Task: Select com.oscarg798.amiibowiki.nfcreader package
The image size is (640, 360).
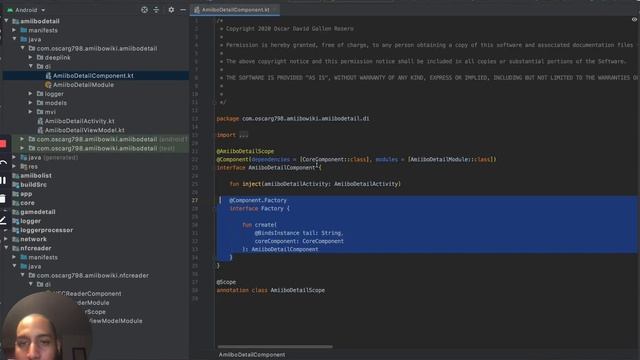Action: [x=93, y=275]
